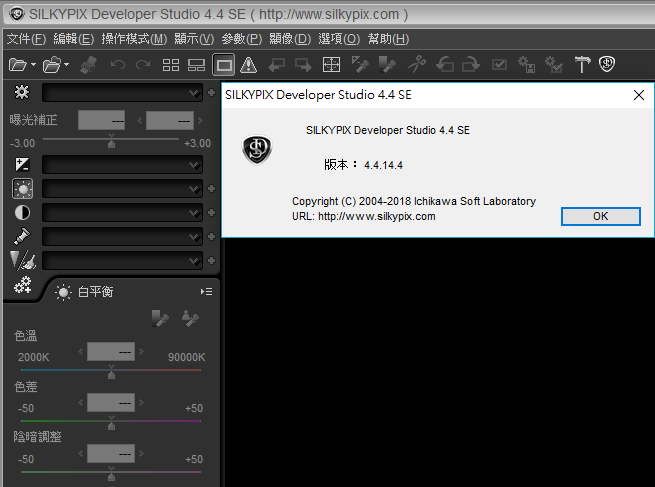Click OK in the about dialog

(600, 216)
